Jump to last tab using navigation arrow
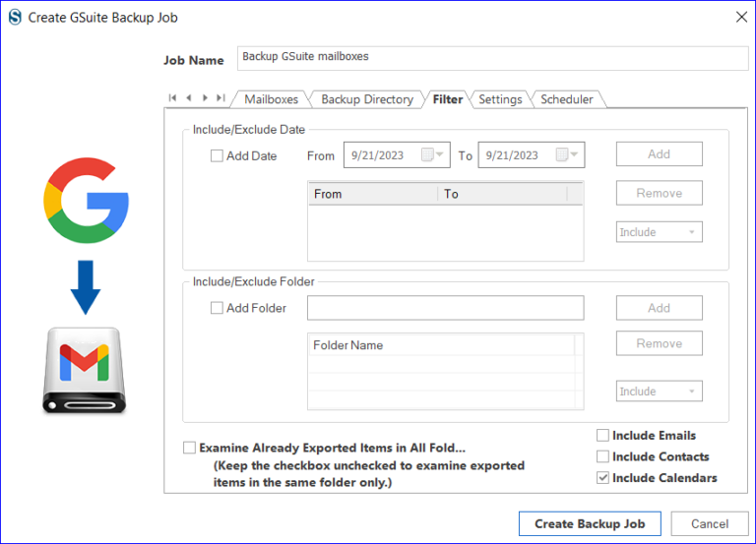The image size is (756, 544). tap(220, 97)
